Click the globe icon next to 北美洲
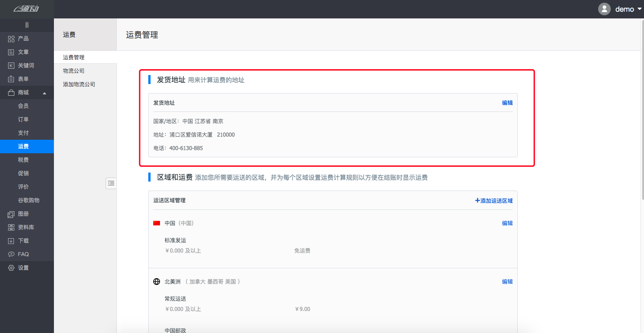 pyautogui.click(x=156, y=281)
